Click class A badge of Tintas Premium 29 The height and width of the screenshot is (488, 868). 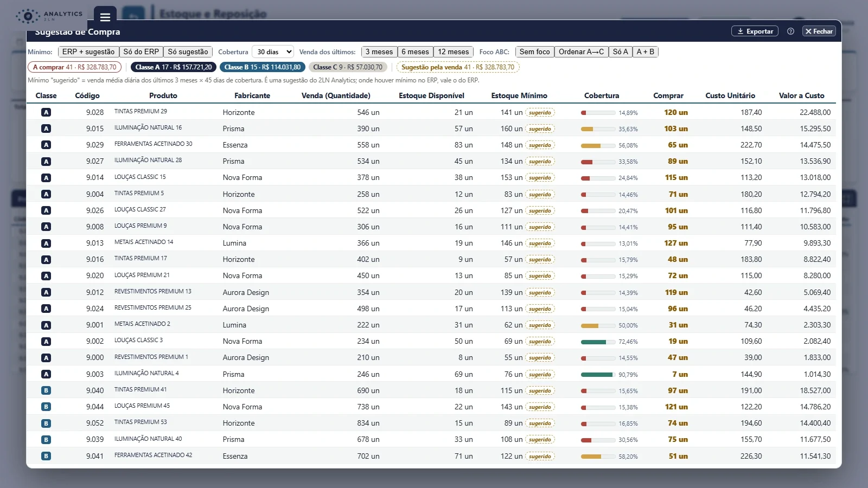(46, 112)
